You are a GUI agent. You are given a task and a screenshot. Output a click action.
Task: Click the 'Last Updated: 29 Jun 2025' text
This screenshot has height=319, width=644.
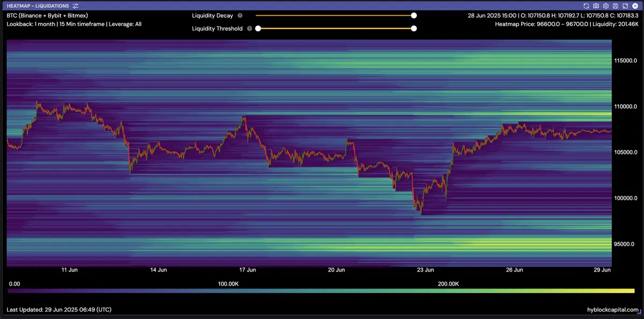(x=59, y=309)
